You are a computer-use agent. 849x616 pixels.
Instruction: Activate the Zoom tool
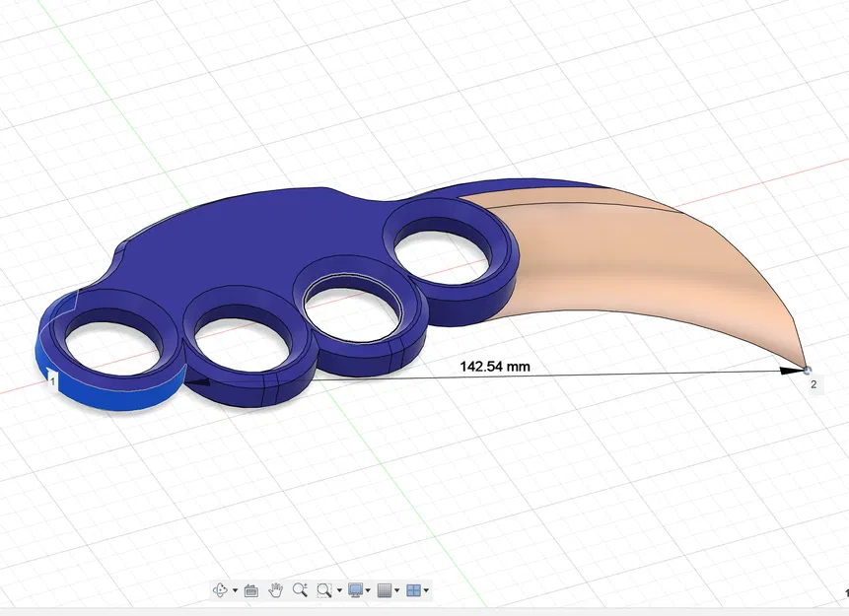point(298,589)
